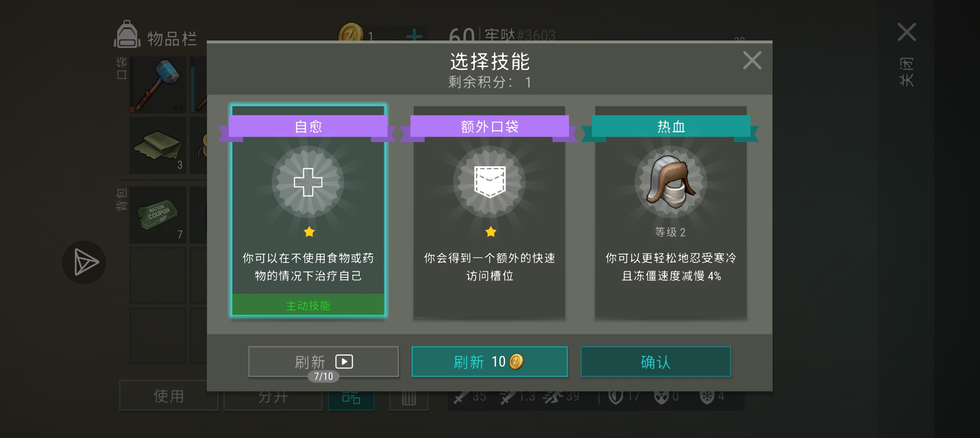
Task: Click the 使用 button
Action: 168,395
